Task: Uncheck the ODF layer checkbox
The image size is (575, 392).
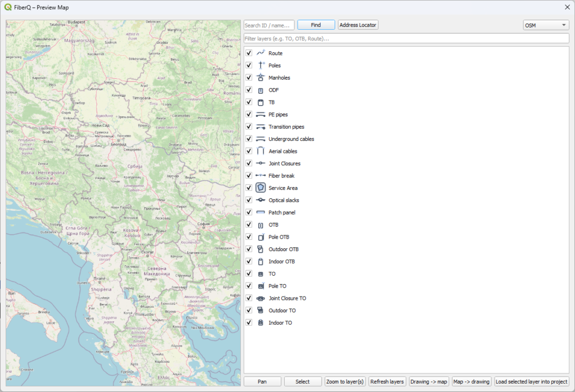Action: (x=249, y=90)
